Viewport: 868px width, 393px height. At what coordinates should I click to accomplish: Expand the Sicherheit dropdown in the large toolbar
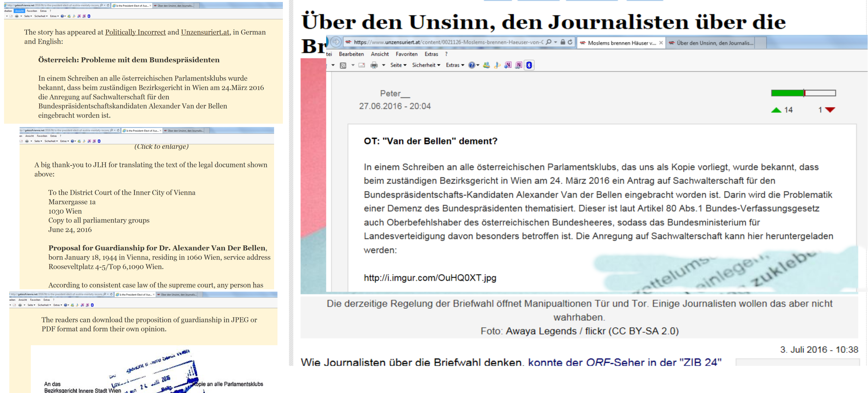click(426, 65)
